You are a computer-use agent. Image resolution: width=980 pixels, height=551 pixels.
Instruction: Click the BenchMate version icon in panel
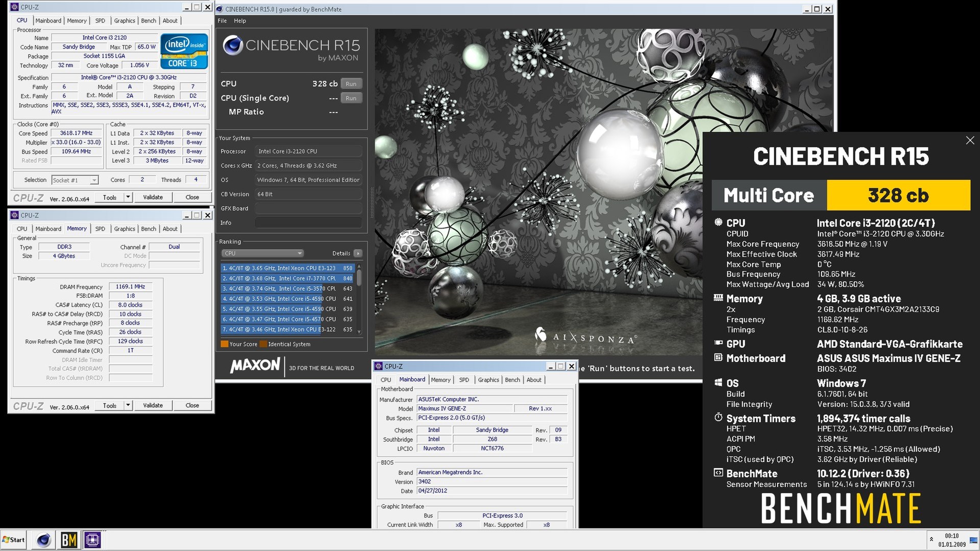tap(718, 473)
